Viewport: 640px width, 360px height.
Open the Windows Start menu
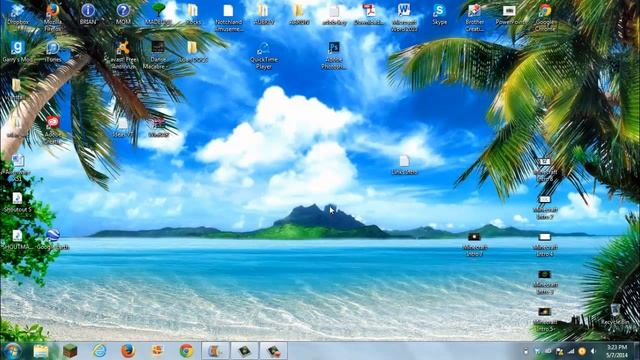click(12, 351)
